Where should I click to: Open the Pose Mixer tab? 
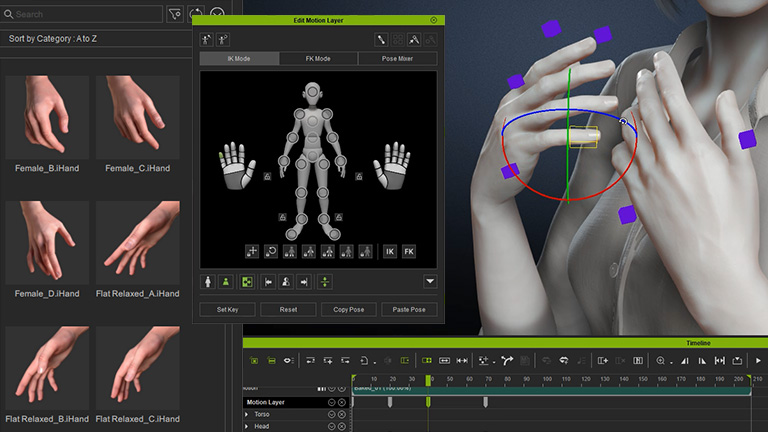click(x=398, y=59)
